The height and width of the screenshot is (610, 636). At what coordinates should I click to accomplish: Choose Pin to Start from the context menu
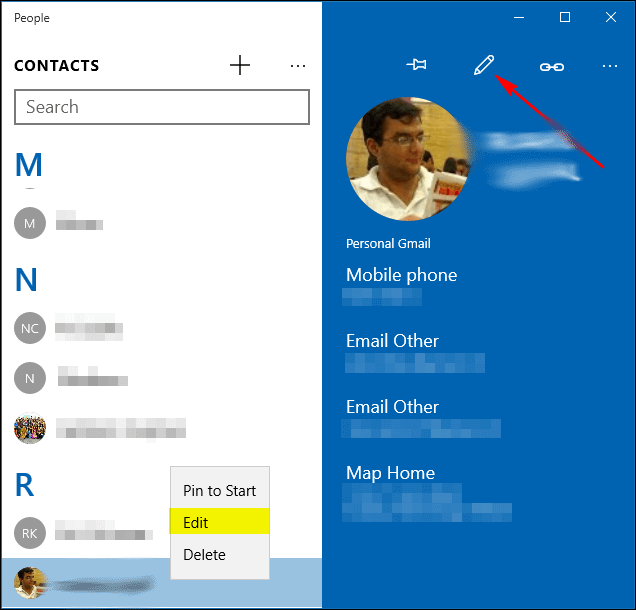click(x=219, y=491)
